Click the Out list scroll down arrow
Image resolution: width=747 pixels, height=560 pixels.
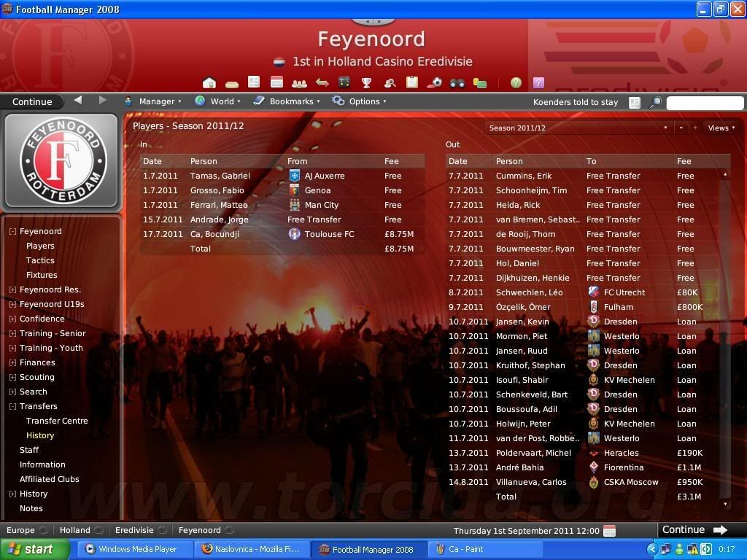pyautogui.click(x=725, y=503)
